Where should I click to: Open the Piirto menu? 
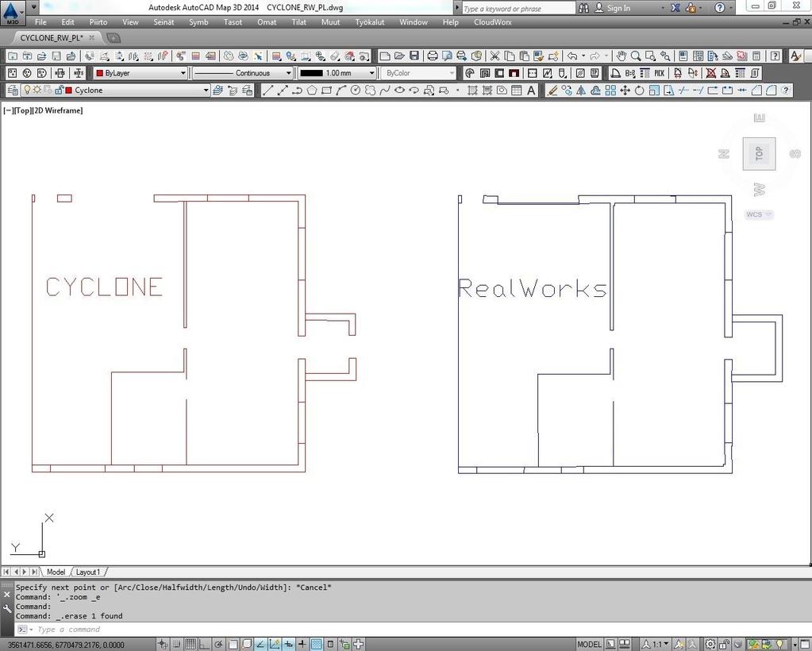pos(98,22)
